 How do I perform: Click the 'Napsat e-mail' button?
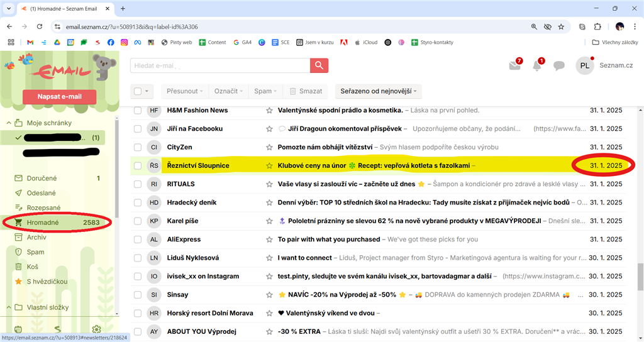(59, 97)
